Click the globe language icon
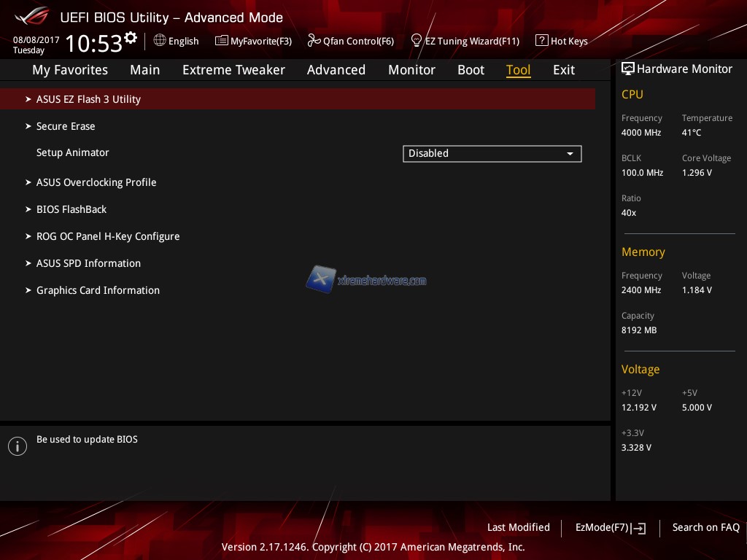The width and height of the screenshot is (747, 560). click(x=160, y=41)
